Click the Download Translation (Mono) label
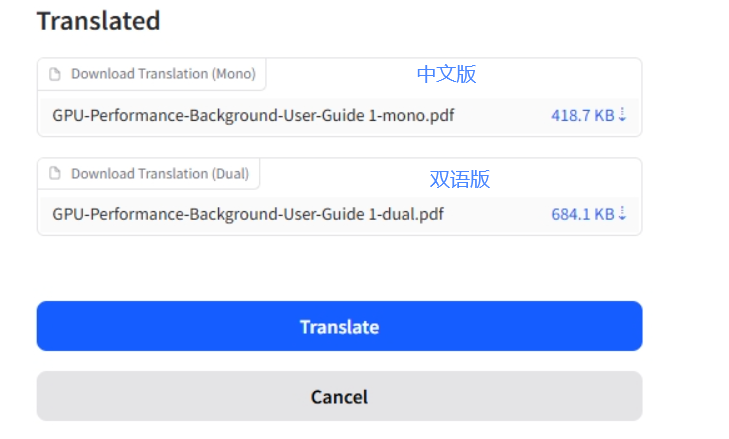The width and height of the screenshot is (729, 439). (x=163, y=74)
